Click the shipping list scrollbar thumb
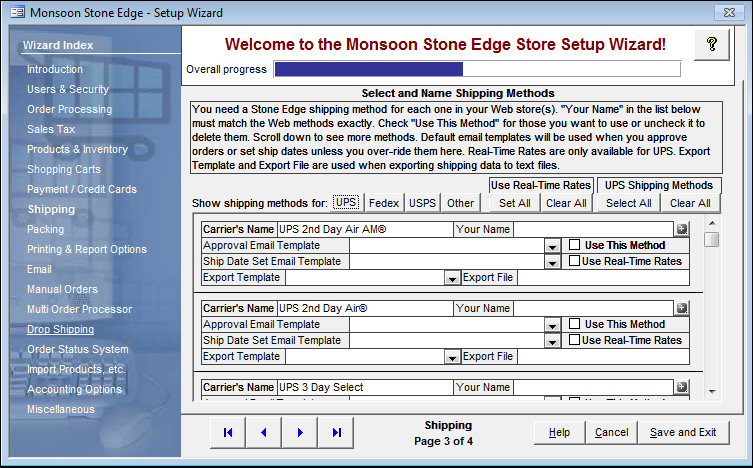 pos(712,239)
